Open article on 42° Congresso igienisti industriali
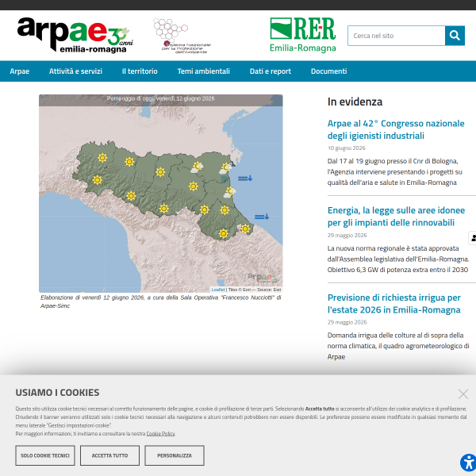The width and height of the screenshot is (476, 476). click(396, 129)
